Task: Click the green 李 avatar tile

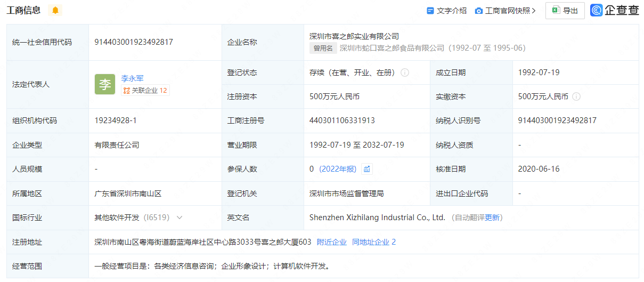Action: pyautogui.click(x=105, y=84)
